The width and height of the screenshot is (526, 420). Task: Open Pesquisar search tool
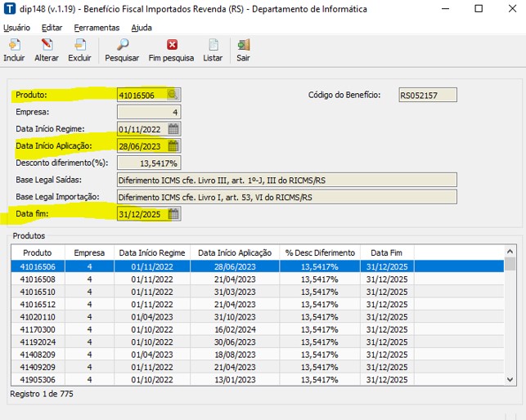pos(122,46)
